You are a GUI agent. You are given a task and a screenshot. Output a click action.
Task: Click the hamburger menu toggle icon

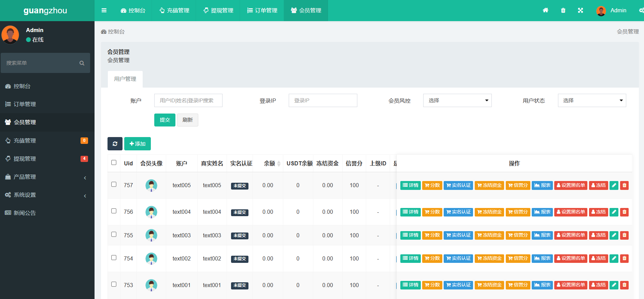[x=104, y=11]
